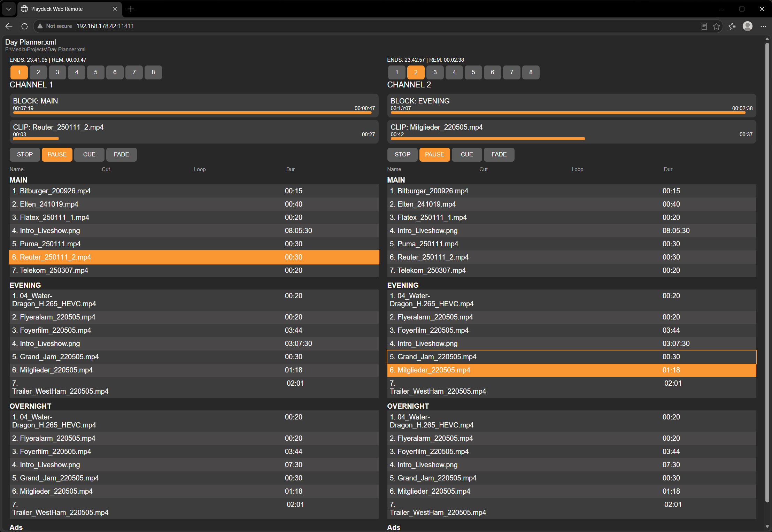
Task: Open a new browser tab
Action: [131, 9]
